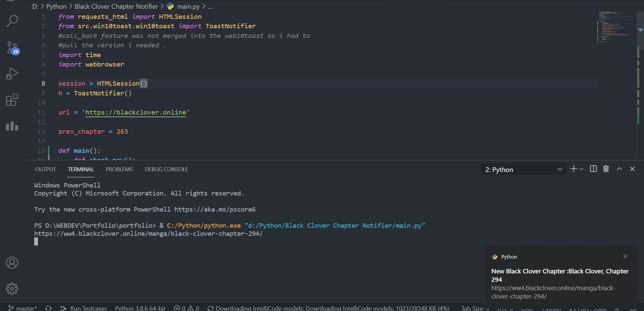644x311 pixels.
Task: Expand the 'Black Clover Chapter Notifier' breadcrumb
Action: coord(116,6)
